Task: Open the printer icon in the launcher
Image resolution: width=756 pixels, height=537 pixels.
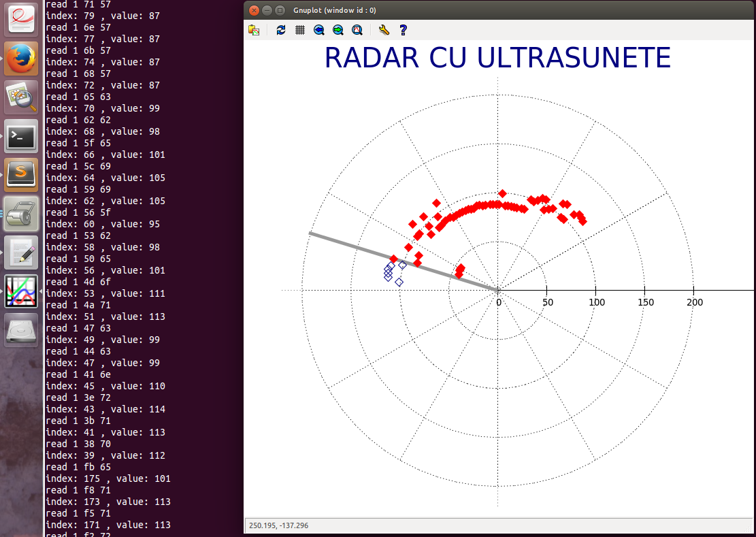Action: [x=21, y=214]
